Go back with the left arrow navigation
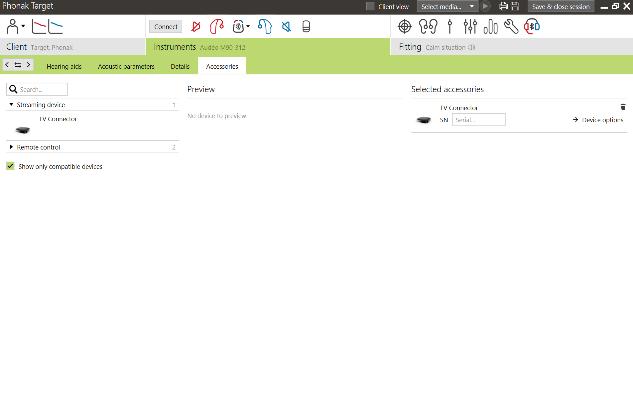Image resolution: width=633 pixels, height=395 pixels. pos(7,65)
